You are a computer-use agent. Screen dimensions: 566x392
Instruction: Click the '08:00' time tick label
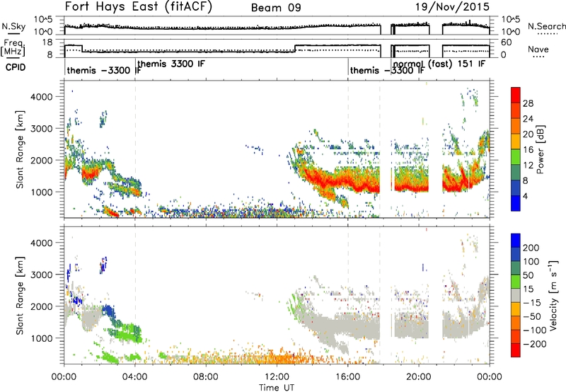click(206, 377)
